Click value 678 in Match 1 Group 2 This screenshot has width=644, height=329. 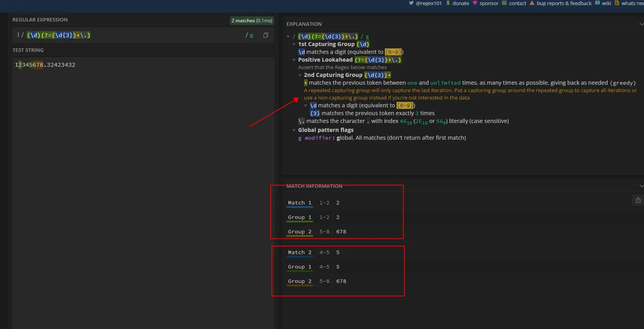click(341, 232)
